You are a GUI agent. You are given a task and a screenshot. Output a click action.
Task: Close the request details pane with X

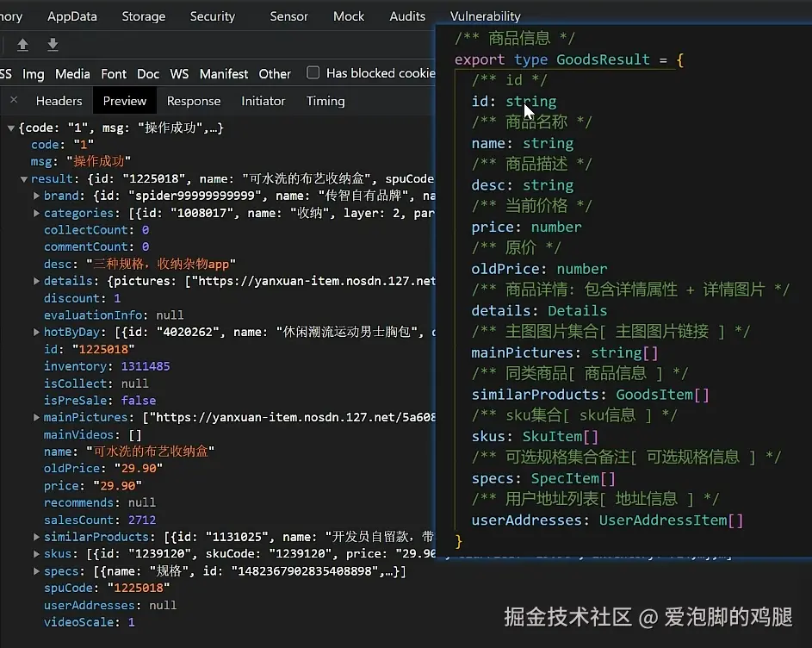[x=14, y=100]
